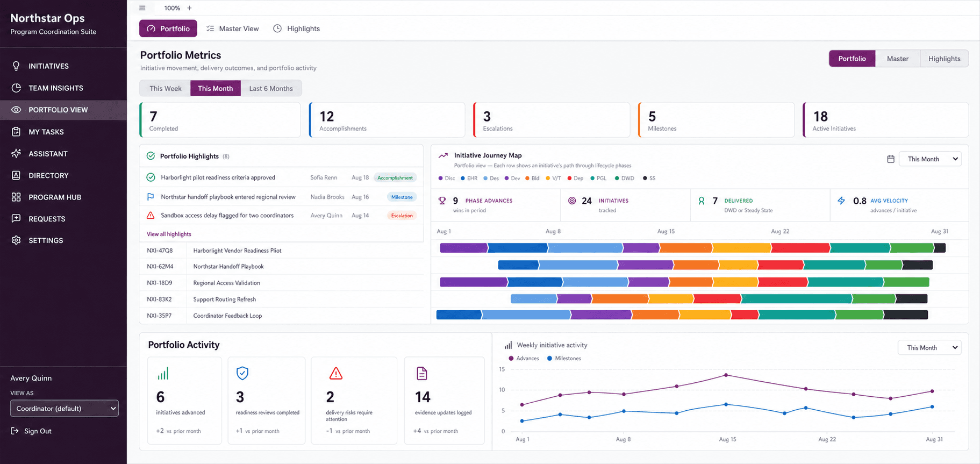Click the 7 Completed metric card
The image size is (980, 464).
pos(220,120)
